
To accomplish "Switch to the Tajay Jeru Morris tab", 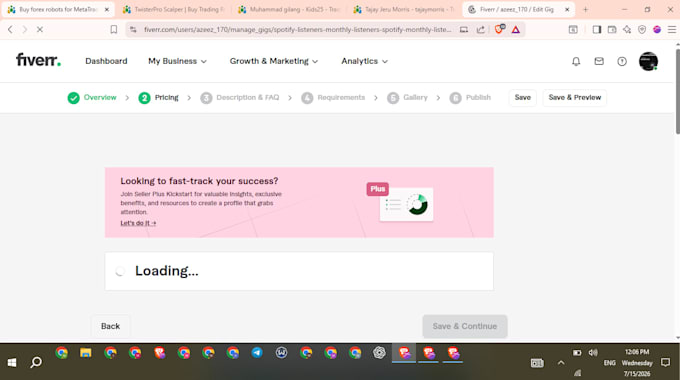I will point(405,9).
